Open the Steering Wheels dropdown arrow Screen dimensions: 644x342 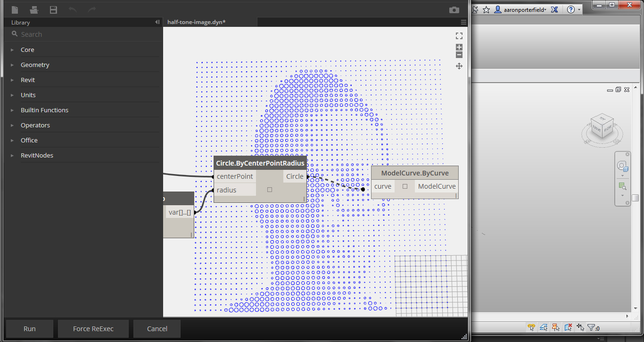click(622, 176)
